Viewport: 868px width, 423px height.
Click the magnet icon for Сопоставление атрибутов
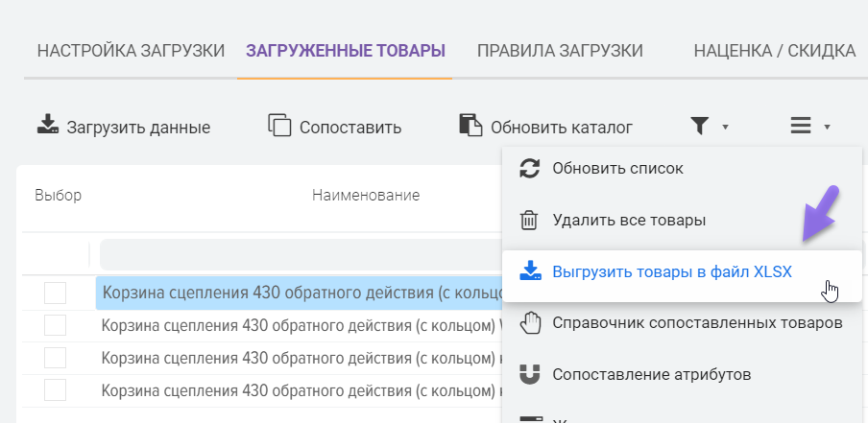(x=529, y=374)
